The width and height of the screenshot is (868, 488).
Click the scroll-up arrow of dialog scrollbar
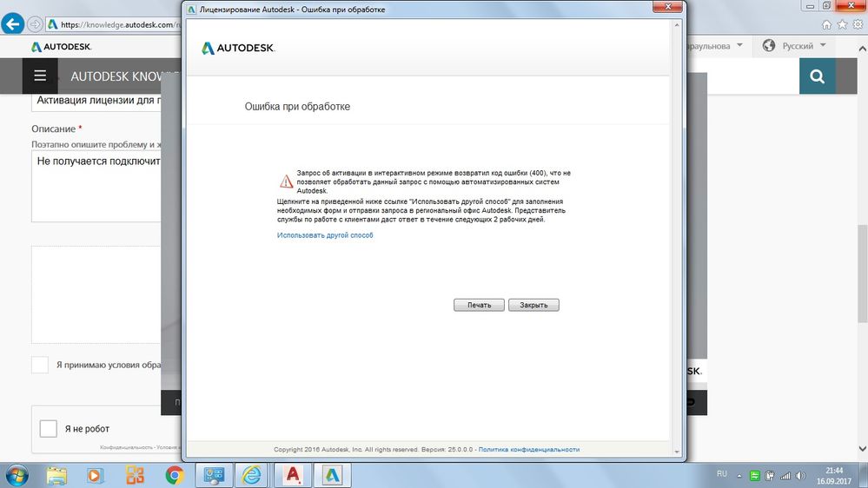pos(677,25)
